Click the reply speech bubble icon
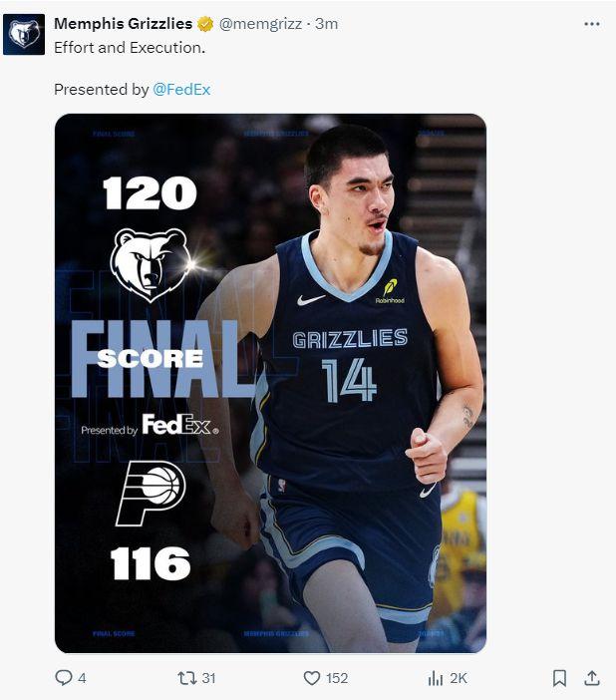The image size is (616, 700). coord(64,678)
